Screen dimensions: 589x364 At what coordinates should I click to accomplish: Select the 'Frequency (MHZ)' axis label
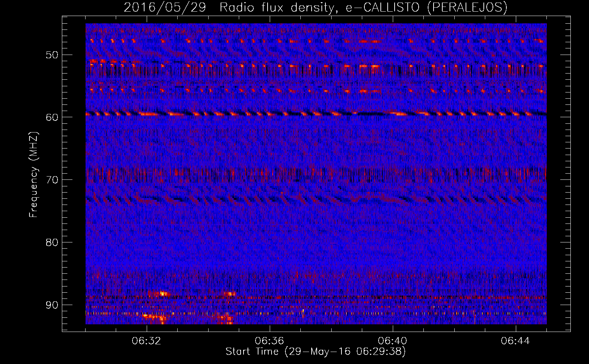pos(33,174)
